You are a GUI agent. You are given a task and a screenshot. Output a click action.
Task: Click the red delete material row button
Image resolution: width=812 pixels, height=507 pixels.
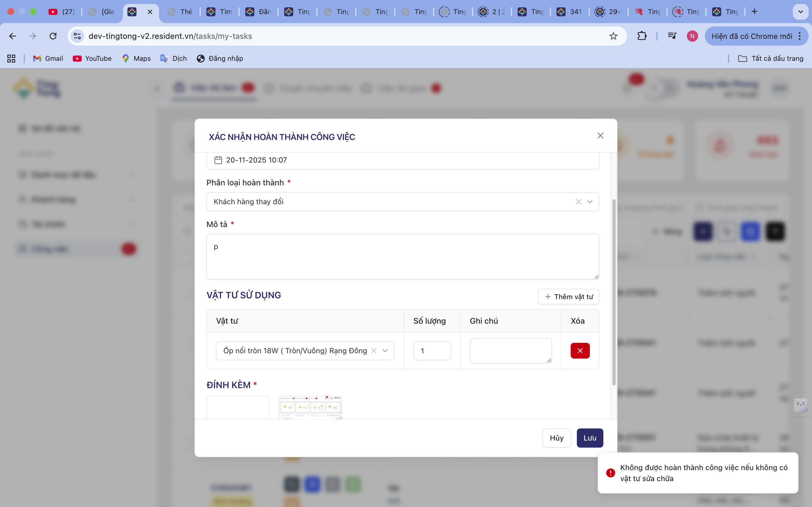click(580, 350)
